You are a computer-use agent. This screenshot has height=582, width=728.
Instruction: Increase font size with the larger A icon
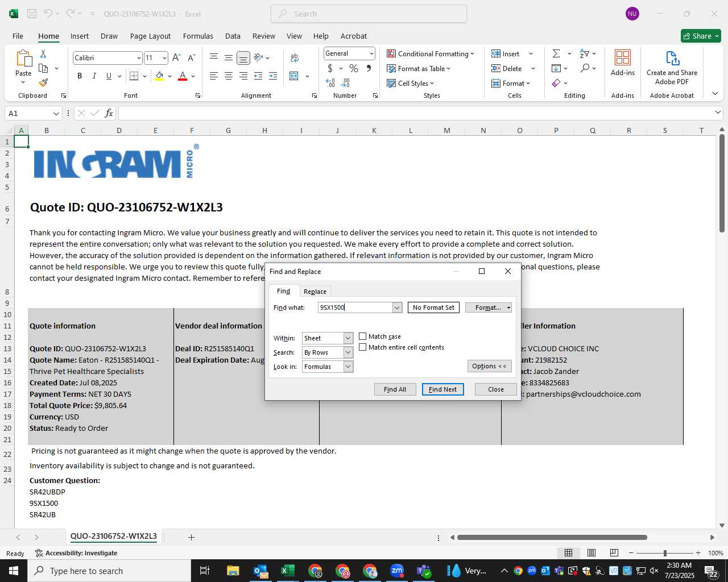pyautogui.click(x=176, y=57)
